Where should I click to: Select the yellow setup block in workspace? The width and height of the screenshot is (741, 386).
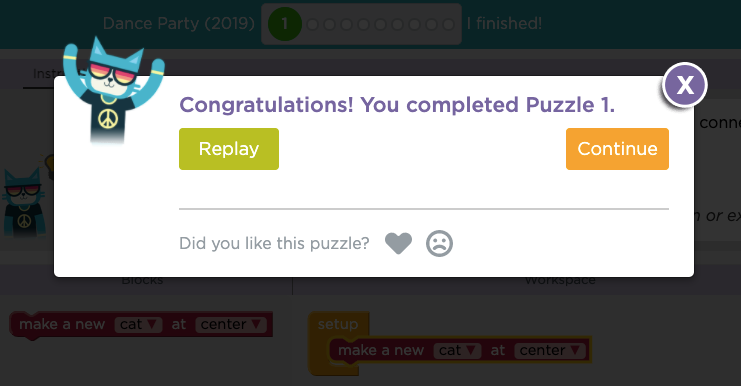click(338, 325)
